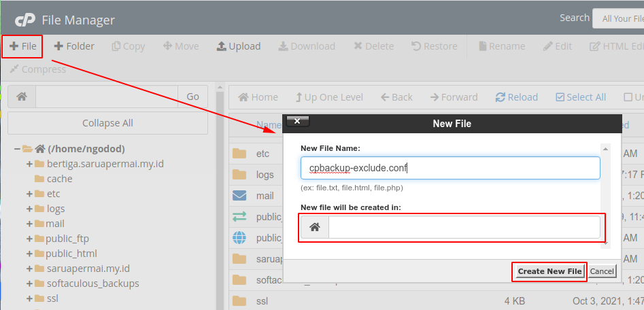Toggle the Unselect All checkbox
This screenshot has height=310, width=644.
(x=628, y=97)
